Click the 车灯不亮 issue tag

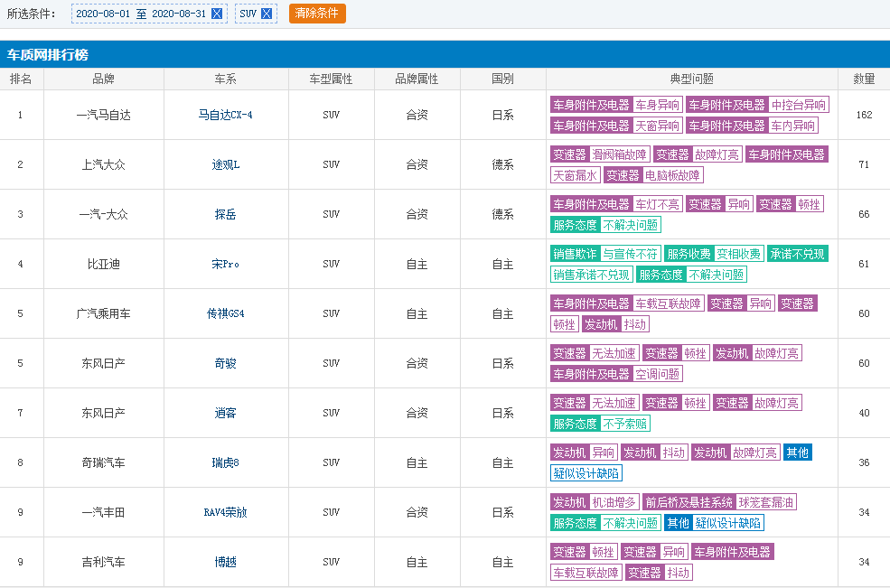pyautogui.click(x=657, y=204)
